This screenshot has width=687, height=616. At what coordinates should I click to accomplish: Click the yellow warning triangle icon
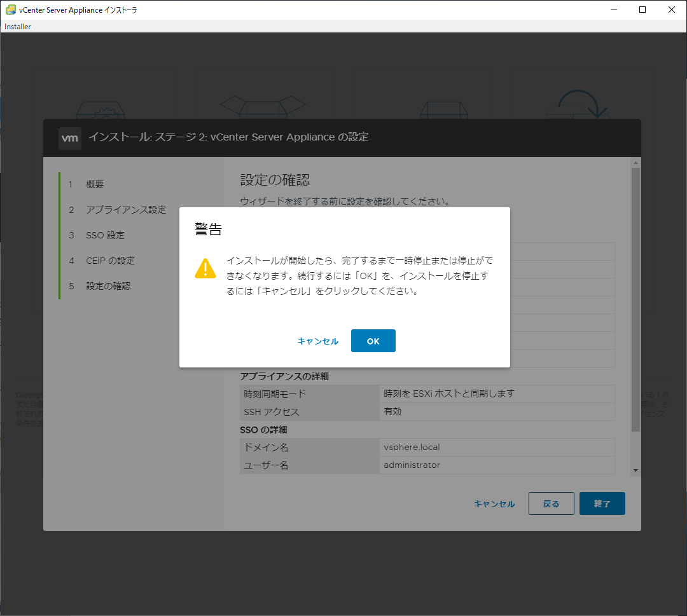coord(205,268)
